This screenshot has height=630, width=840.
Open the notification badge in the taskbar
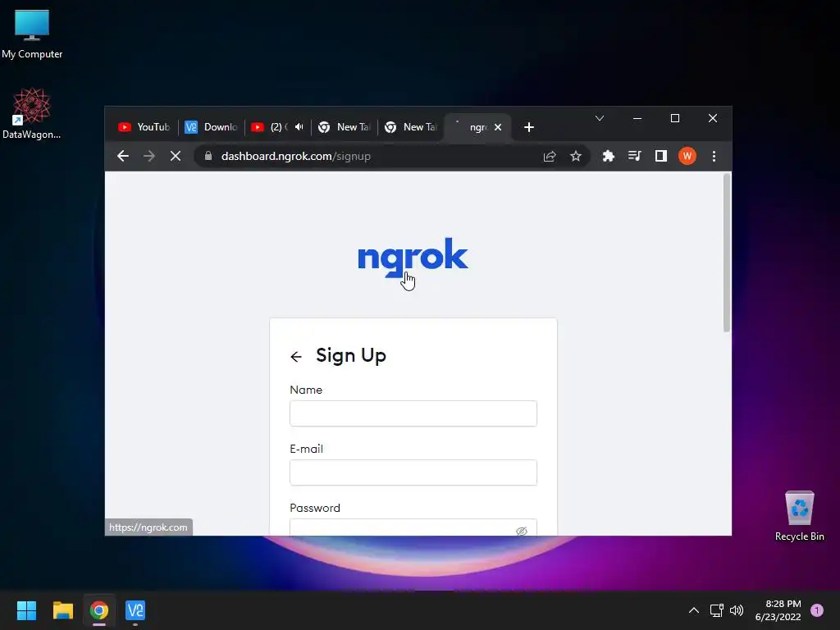[816, 610]
